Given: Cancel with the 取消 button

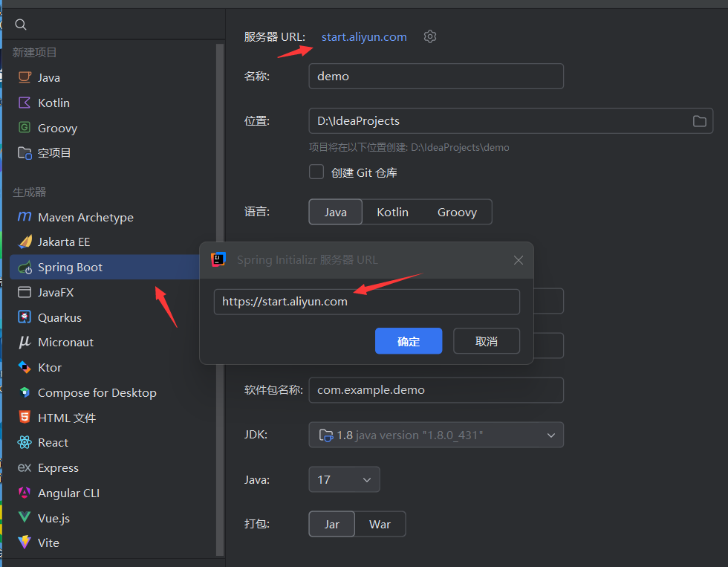Looking at the screenshot, I should pos(486,341).
